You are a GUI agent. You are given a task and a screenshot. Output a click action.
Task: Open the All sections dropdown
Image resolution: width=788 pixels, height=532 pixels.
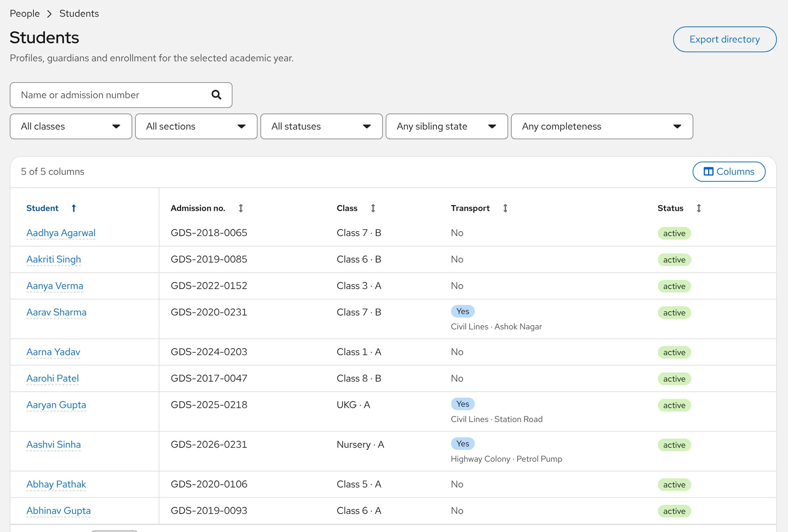(x=196, y=126)
